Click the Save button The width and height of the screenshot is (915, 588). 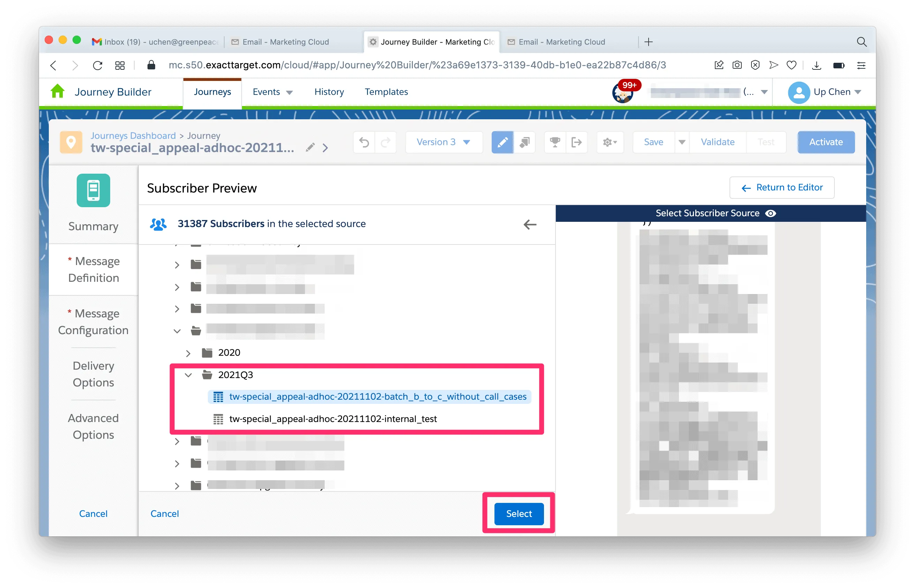coord(653,142)
